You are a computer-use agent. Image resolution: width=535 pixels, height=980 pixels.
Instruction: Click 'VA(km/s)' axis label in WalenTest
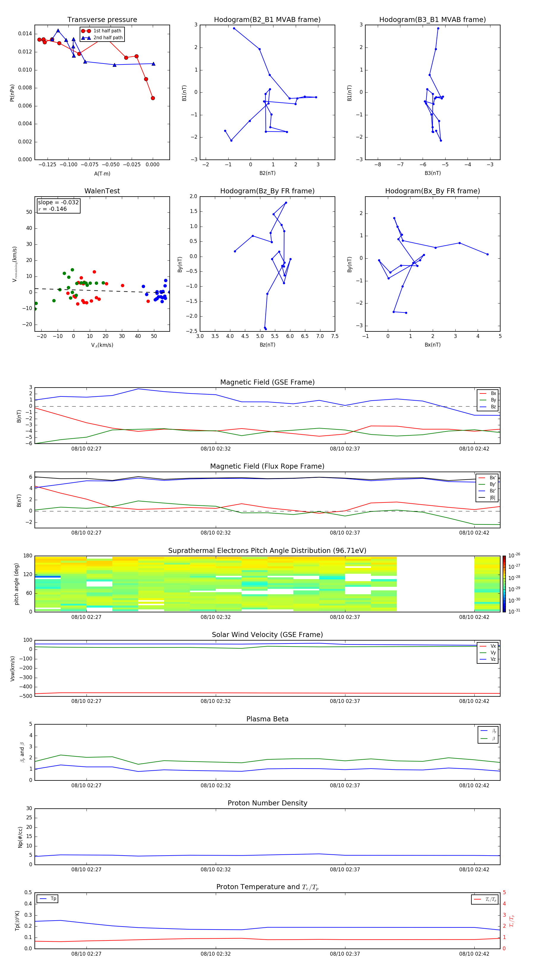tap(102, 345)
